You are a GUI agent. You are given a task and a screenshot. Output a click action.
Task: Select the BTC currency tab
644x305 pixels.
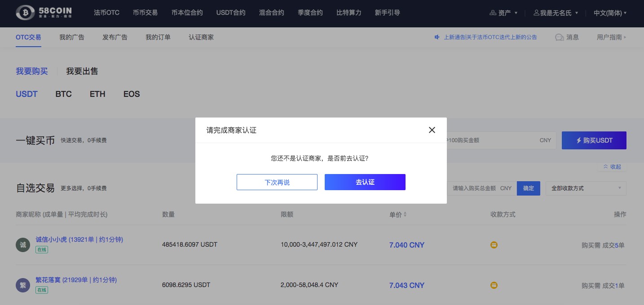click(63, 94)
